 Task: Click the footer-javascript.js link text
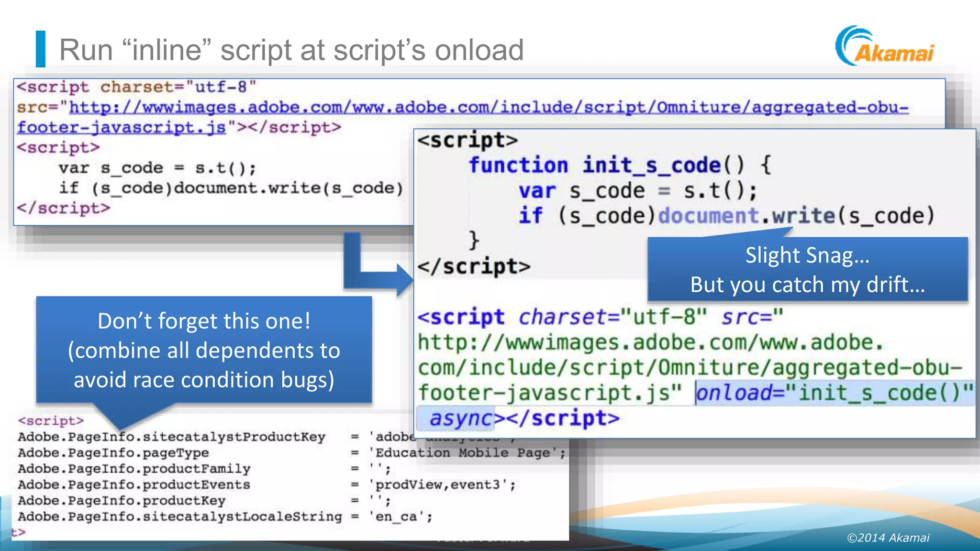pos(122,127)
